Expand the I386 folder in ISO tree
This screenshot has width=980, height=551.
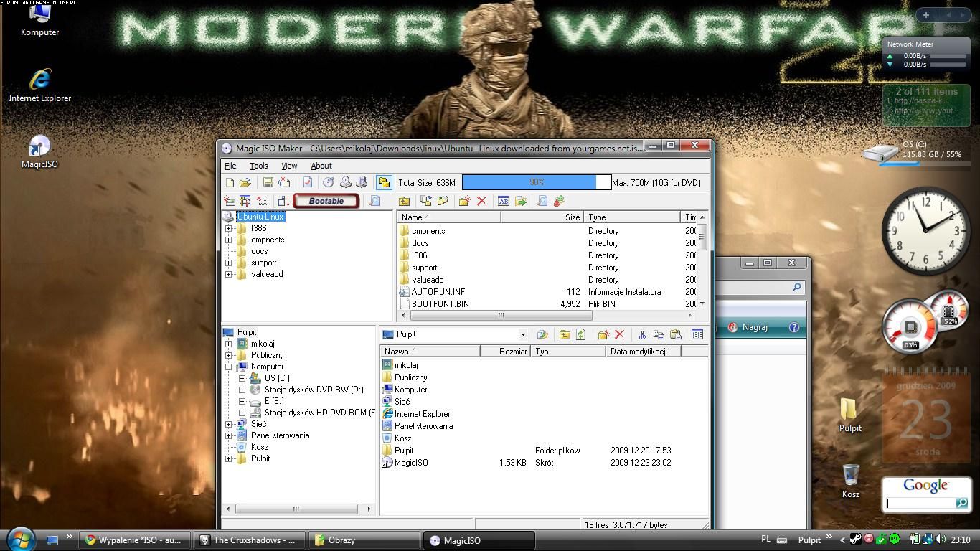pos(229,228)
